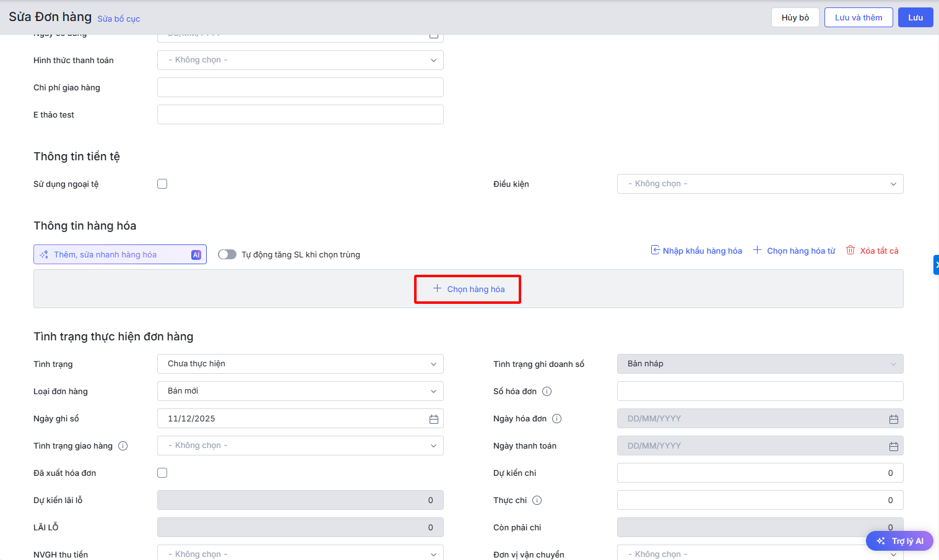
Task: Check the Sử dụng ngoại tệ checkbox
Action: tap(162, 184)
